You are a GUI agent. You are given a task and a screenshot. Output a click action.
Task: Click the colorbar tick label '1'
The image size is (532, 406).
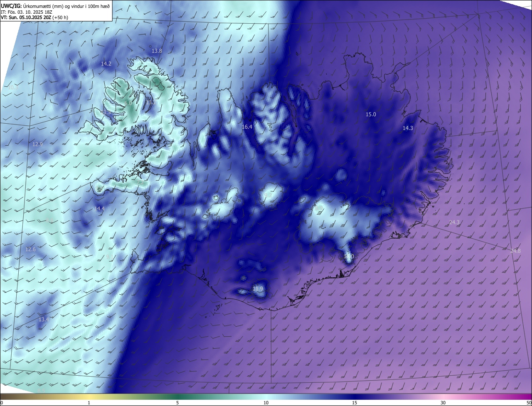pos(89,403)
